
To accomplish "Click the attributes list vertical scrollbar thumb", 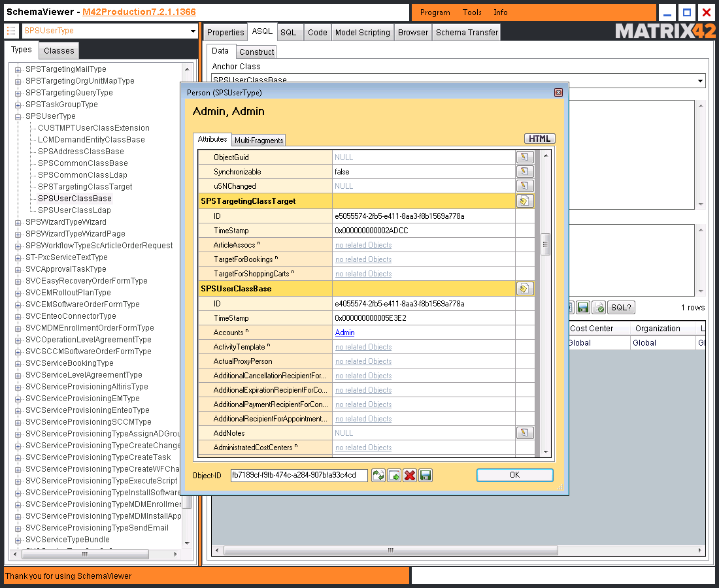I will [x=545, y=244].
